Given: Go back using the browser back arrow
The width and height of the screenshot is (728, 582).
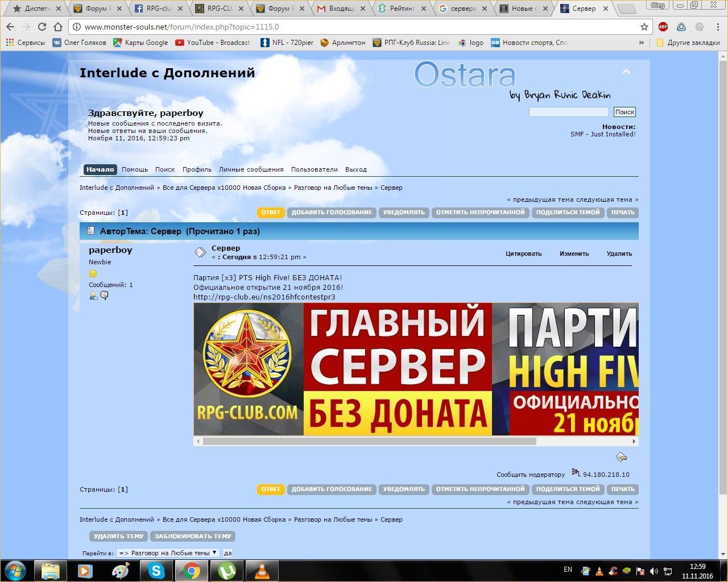Looking at the screenshot, I should point(10,27).
